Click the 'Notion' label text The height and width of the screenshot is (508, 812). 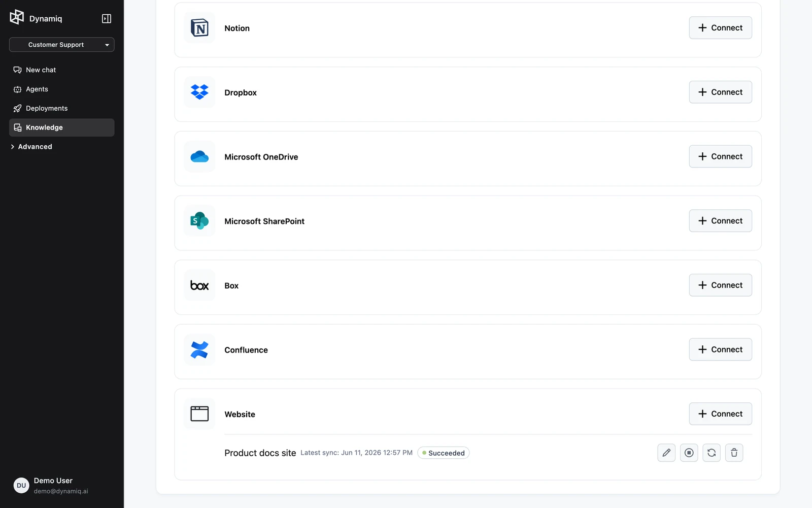237,28
